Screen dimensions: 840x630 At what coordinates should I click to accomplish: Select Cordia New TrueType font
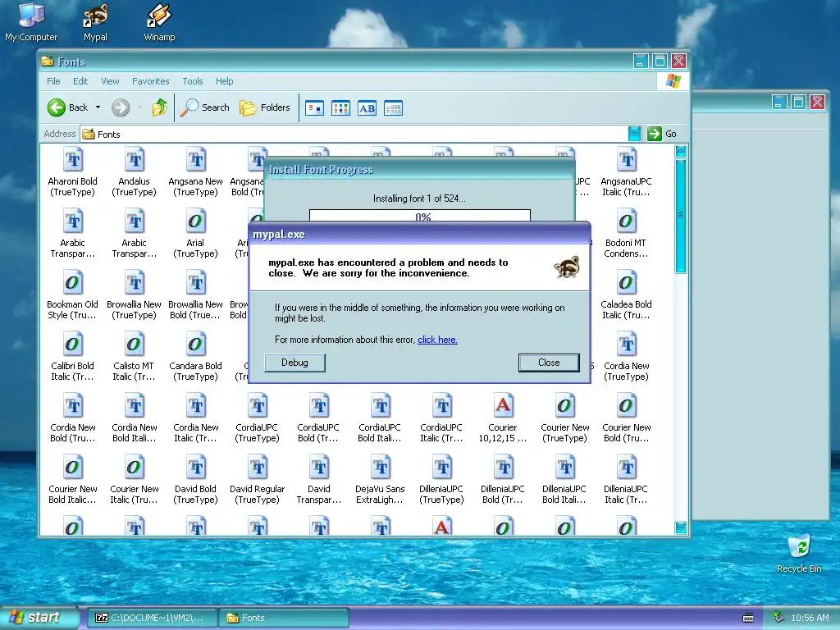point(626,358)
